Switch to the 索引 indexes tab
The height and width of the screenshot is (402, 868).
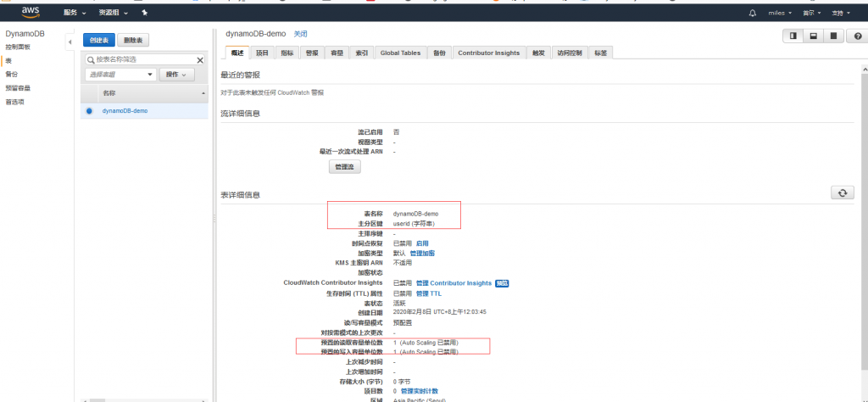361,53
